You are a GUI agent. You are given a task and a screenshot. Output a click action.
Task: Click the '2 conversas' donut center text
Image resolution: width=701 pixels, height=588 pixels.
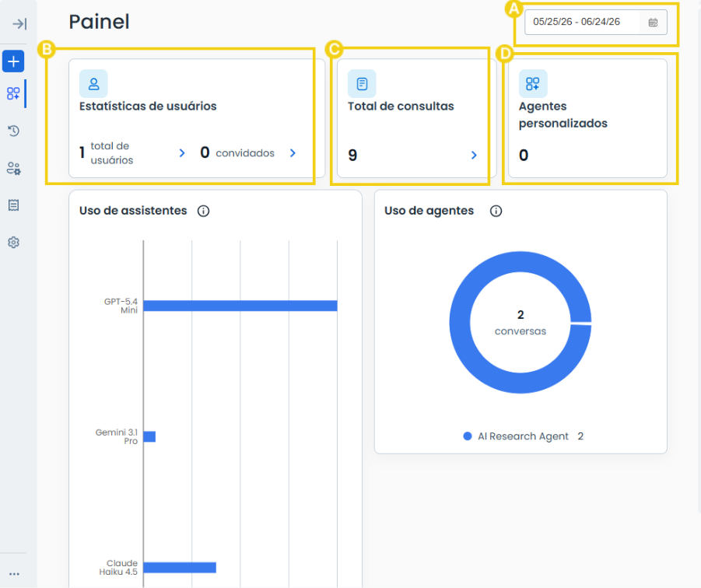pos(520,323)
